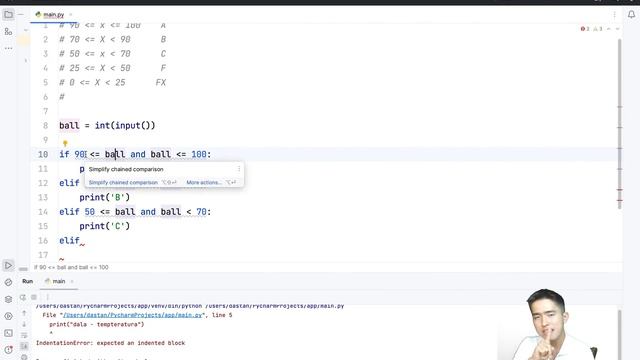Click comment '# 50 <= x < 70' line
This screenshot has width=640, height=360.
click(112, 54)
